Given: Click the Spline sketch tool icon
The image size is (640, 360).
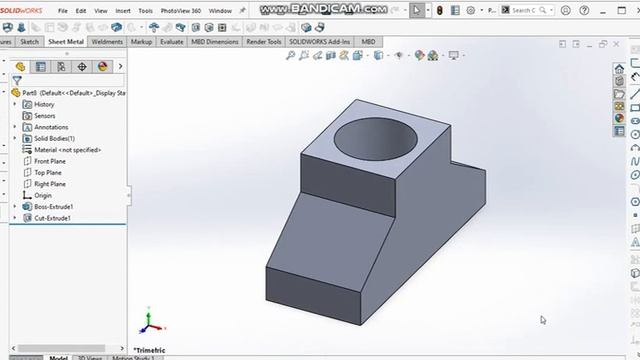Looking at the screenshot, I should tap(635, 161).
